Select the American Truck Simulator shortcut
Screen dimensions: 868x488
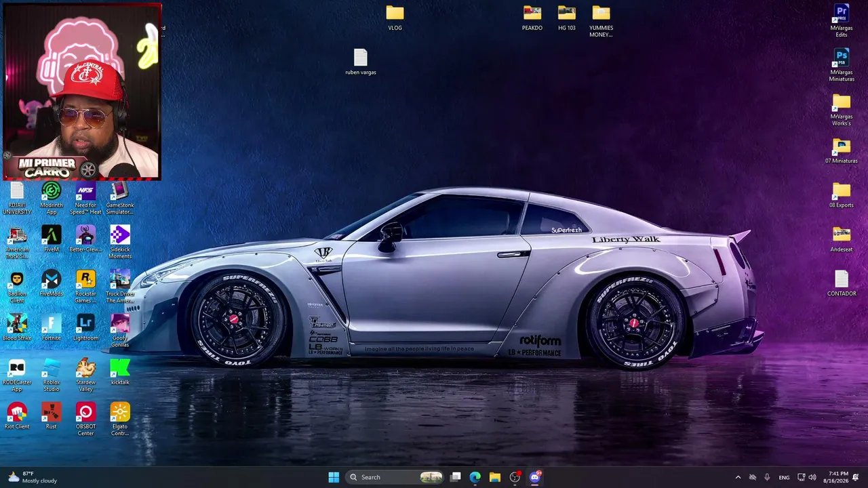(17, 243)
